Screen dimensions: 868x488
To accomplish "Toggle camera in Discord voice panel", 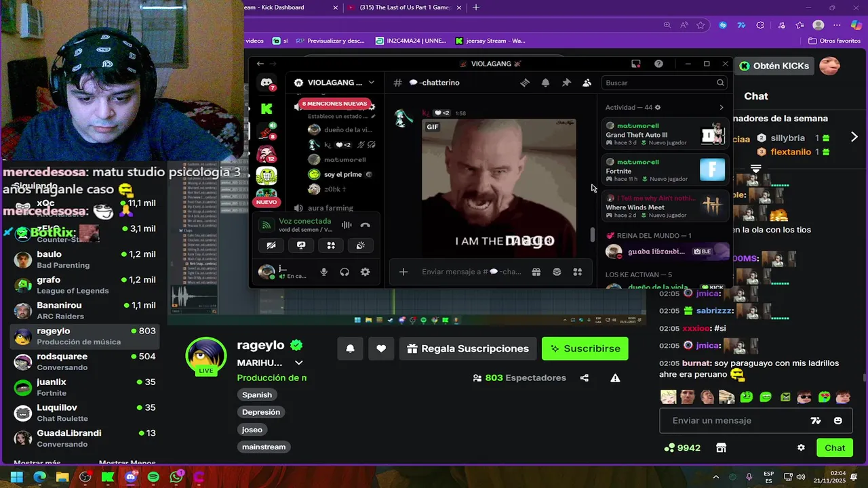I will (x=271, y=245).
